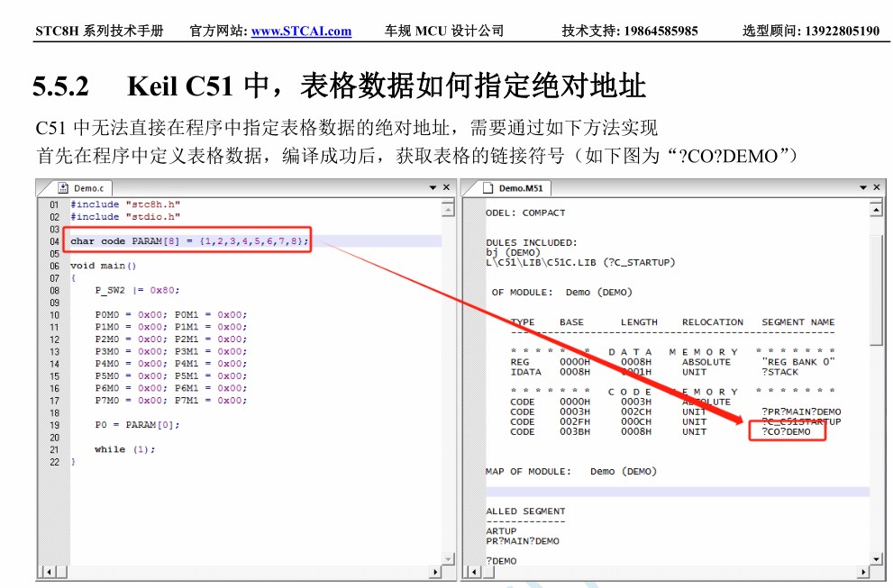The height and width of the screenshot is (588, 893).
Task: Click Demo.c horizontal scrollbar right arrow
Action: (x=435, y=572)
